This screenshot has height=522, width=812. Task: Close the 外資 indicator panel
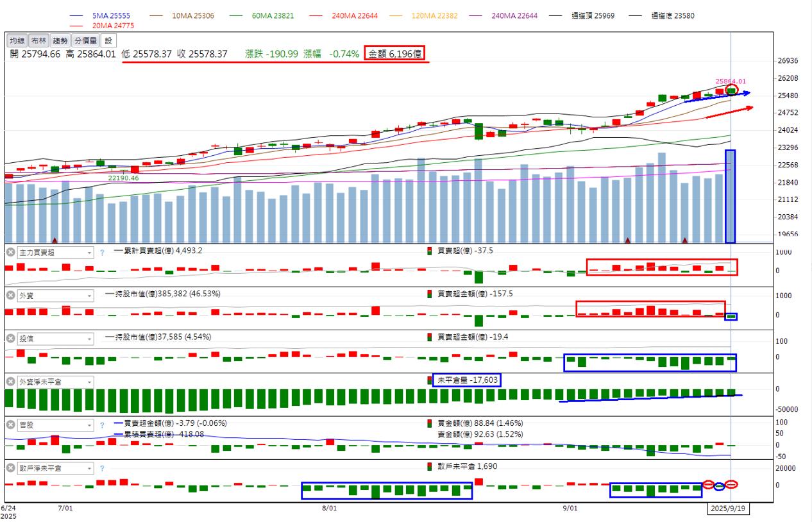point(10,296)
